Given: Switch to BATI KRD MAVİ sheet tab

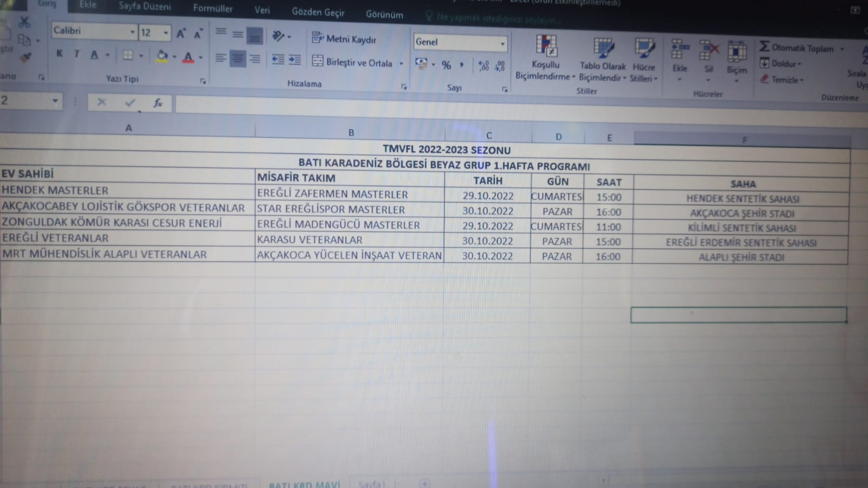Looking at the screenshot, I should (304, 484).
